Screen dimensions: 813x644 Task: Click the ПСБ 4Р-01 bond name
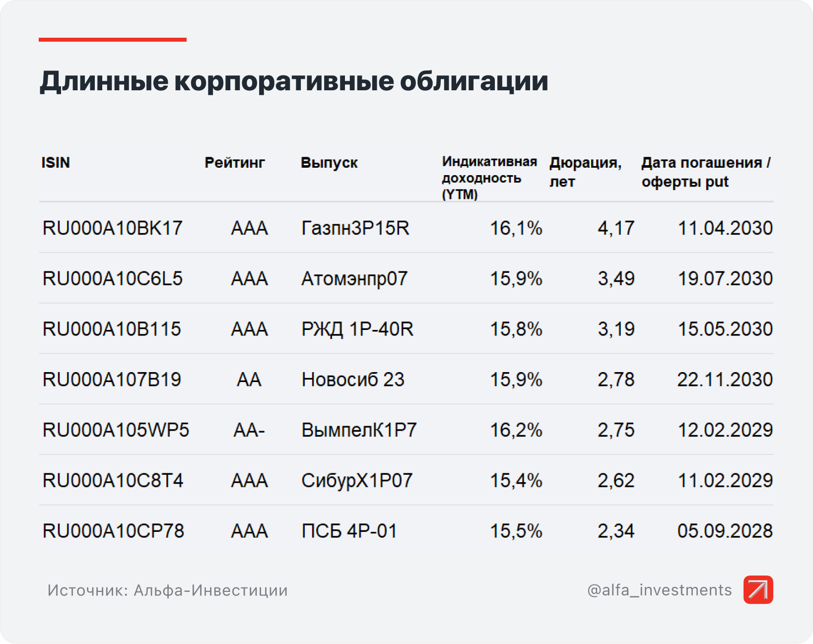[349, 531]
